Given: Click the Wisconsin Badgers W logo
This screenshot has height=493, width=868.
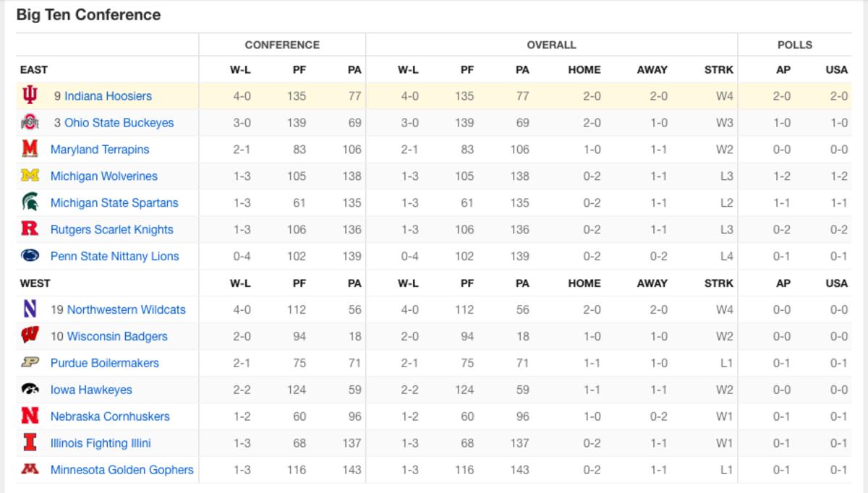Looking at the screenshot, I should (x=30, y=336).
